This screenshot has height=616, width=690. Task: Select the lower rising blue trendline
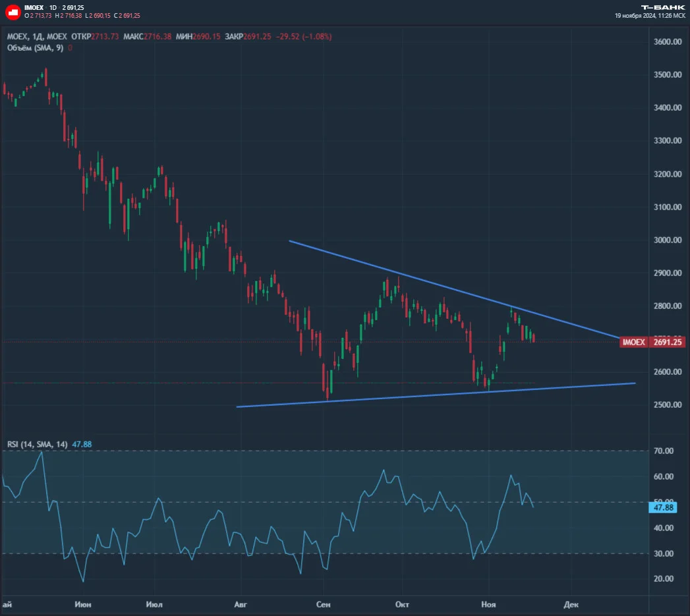(x=436, y=395)
